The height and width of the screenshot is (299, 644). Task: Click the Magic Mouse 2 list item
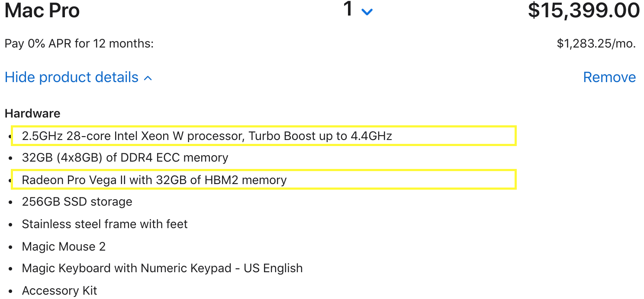point(64,247)
